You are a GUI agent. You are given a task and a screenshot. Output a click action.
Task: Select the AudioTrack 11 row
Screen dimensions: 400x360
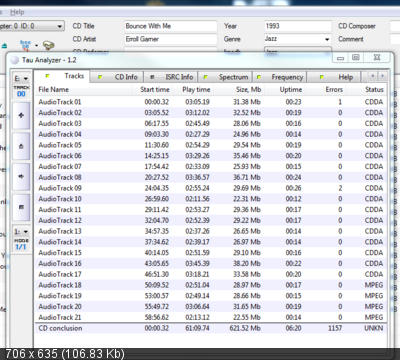[x=211, y=210]
